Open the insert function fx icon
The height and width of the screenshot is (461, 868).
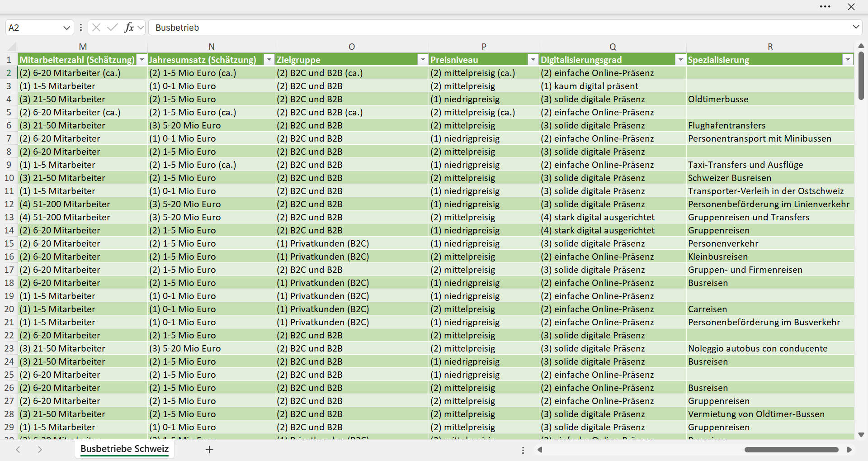tap(129, 28)
